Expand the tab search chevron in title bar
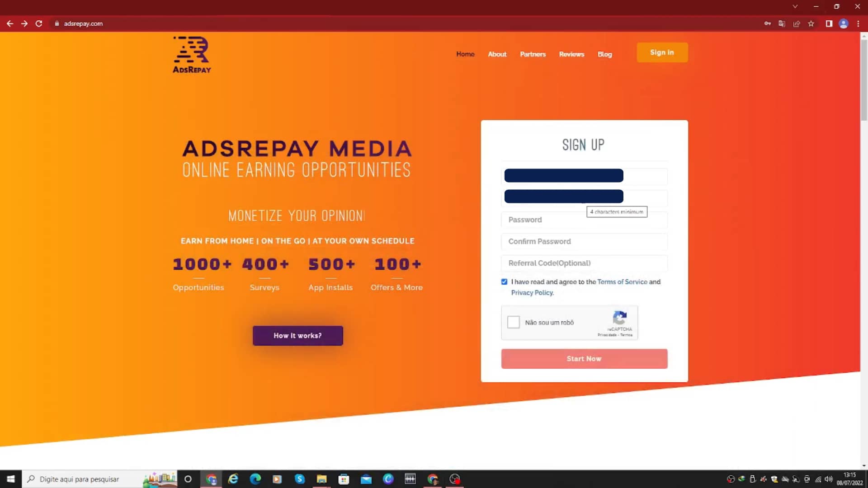 click(795, 6)
